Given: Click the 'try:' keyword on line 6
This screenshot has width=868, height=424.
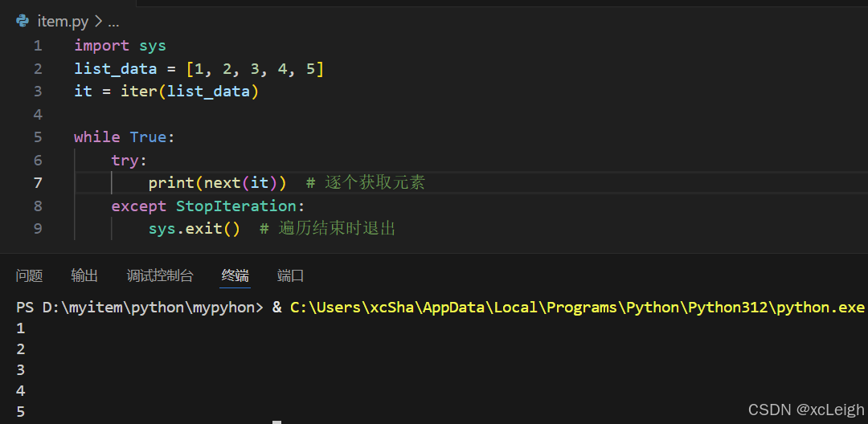Looking at the screenshot, I should 129,161.
